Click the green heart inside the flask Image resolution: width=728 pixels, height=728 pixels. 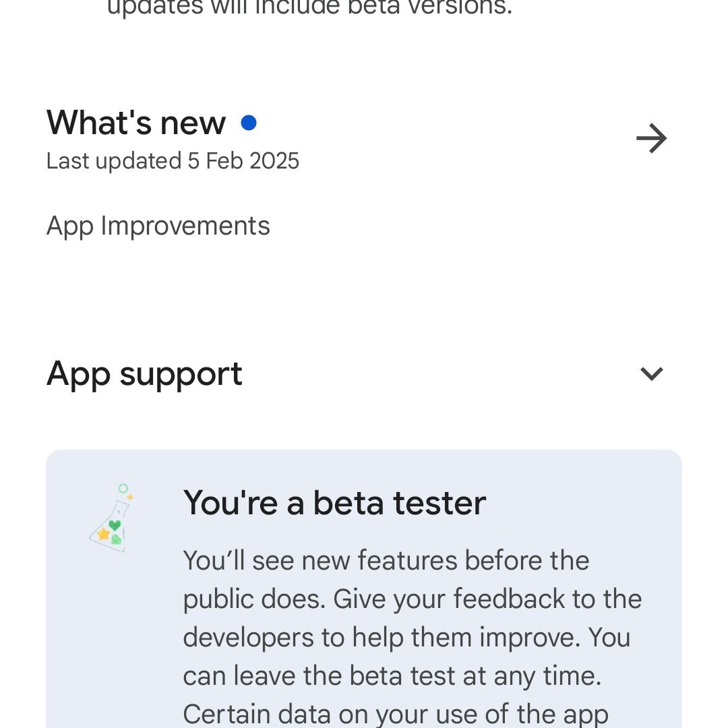115,524
